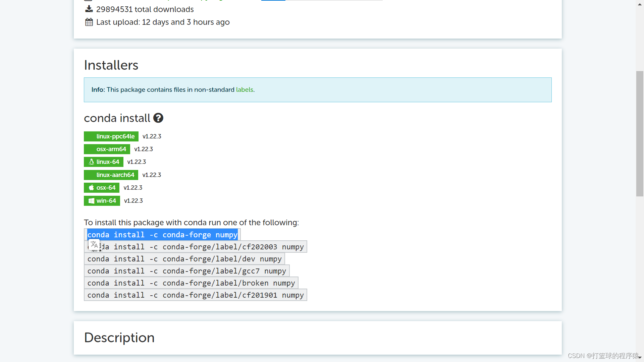Click the download icon beside total downloads
Viewport: 644px width, 362px height.
(89, 9)
